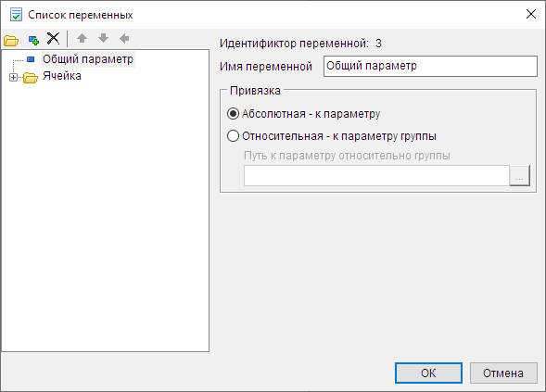The height and width of the screenshot is (392, 546).
Task: Click the move down arrow icon
Action: (x=104, y=38)
